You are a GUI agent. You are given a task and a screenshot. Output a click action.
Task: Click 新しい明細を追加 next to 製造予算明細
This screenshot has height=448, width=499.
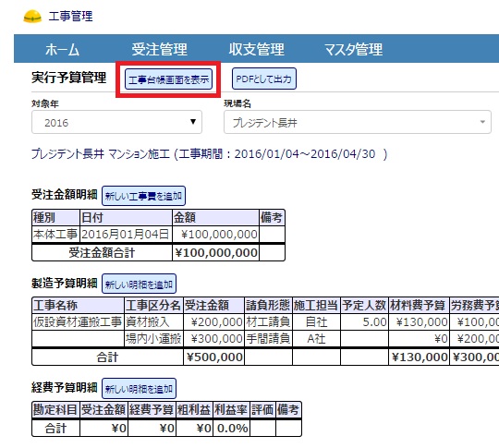tap(139, 284)
